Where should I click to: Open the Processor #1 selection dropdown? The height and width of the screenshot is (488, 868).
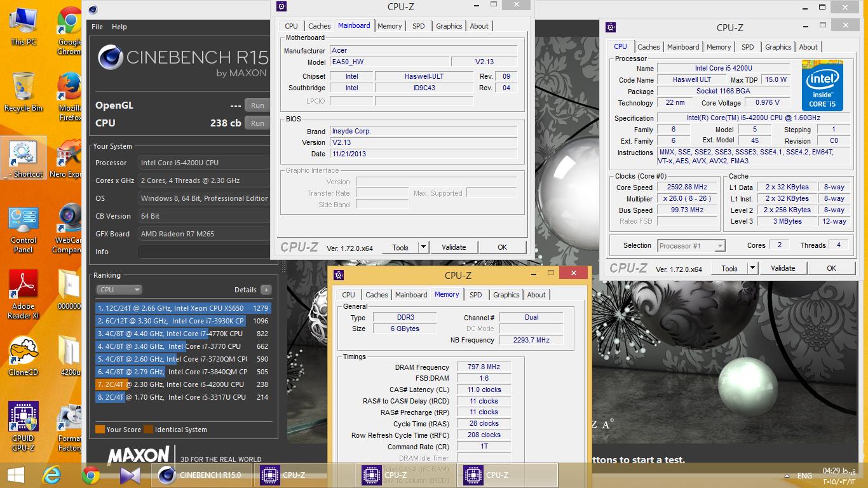click(x=691, y=246)
